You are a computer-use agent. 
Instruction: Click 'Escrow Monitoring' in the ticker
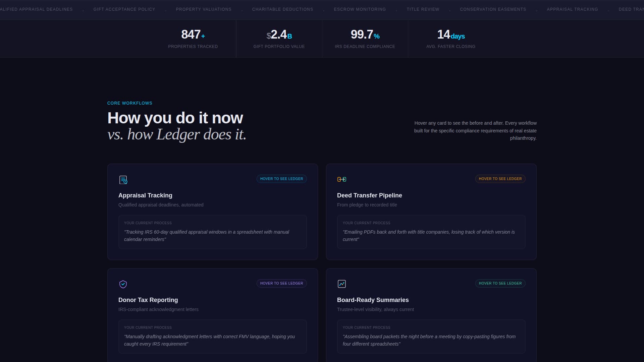coord(360,9)
